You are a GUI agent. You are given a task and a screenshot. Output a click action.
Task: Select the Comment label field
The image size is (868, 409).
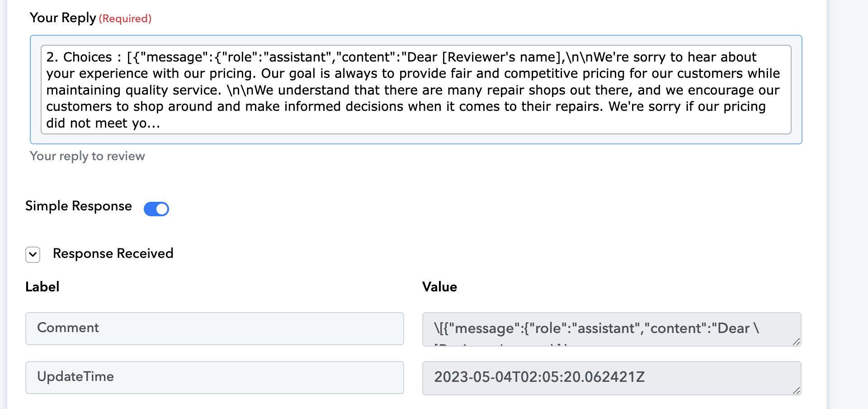click(215, 328)
